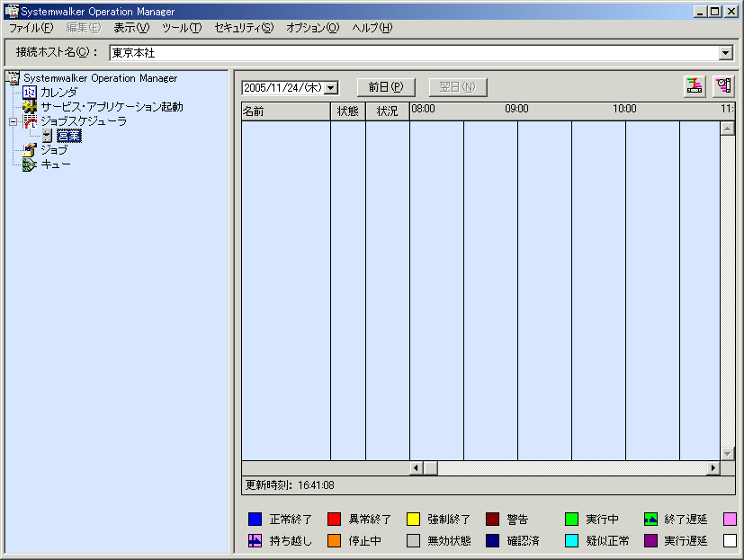
Task: Click the vertical scrollbar up arrow
Action: coord(728,128)
